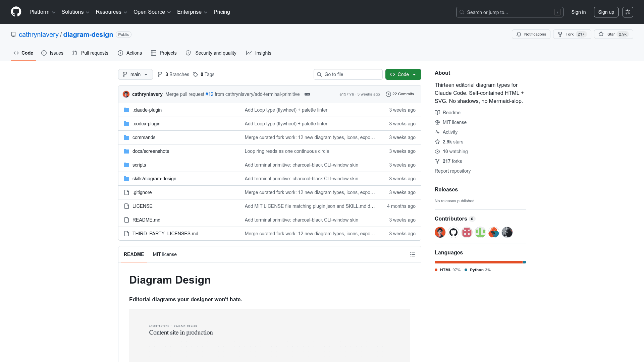Screen dimensions: 644x362
Task: Click HTML 97% language link
Action: tap(448, 270)
